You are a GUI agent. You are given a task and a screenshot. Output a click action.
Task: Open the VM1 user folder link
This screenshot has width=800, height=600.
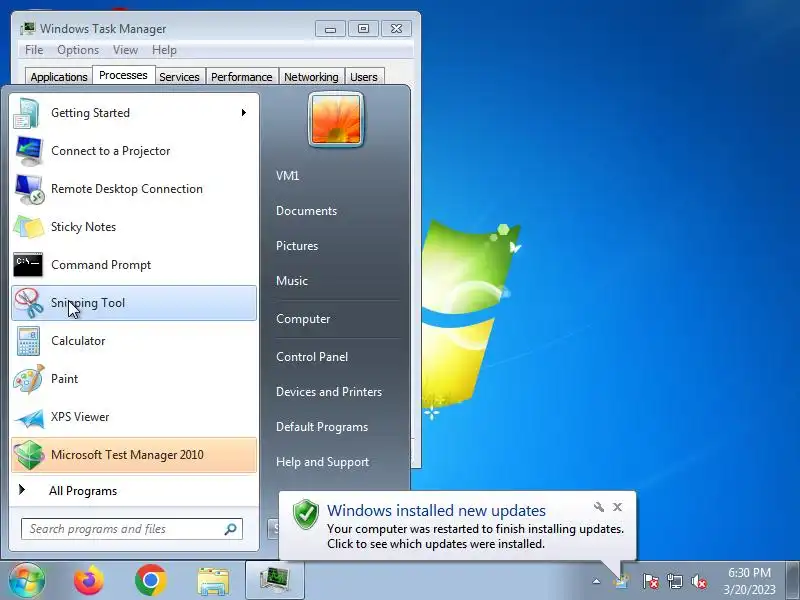[x=287, y=176]
